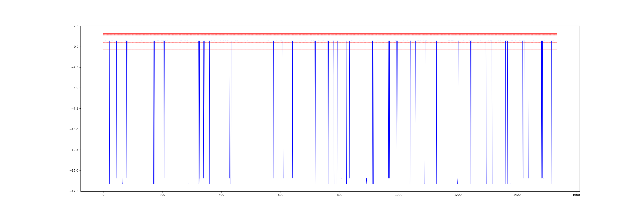Click the positive "2.5" y-axis label
This screenshot has width=644, height=215.
(76, 26)
